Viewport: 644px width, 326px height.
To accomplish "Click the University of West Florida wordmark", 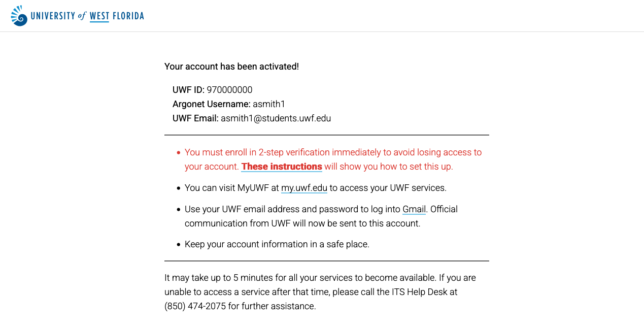I will click(x=87, y=16).
